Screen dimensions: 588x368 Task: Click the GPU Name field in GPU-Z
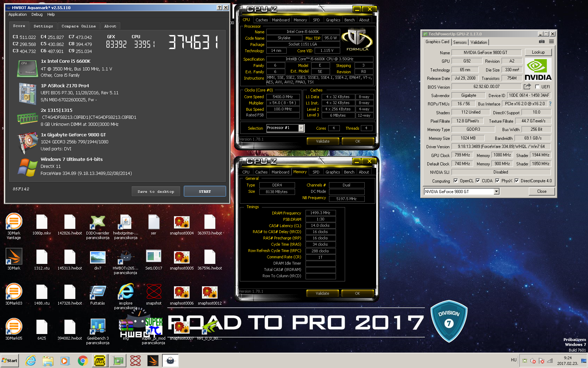[x=486, y=52]
